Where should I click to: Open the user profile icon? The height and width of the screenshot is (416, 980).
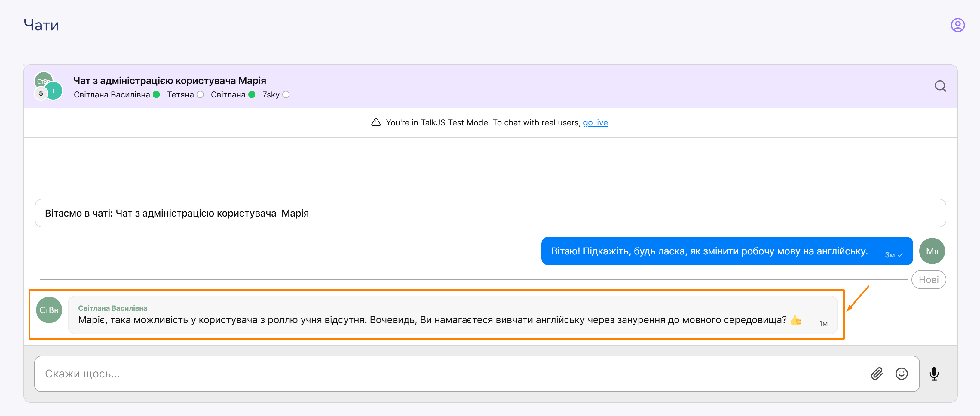coord(957,25)
